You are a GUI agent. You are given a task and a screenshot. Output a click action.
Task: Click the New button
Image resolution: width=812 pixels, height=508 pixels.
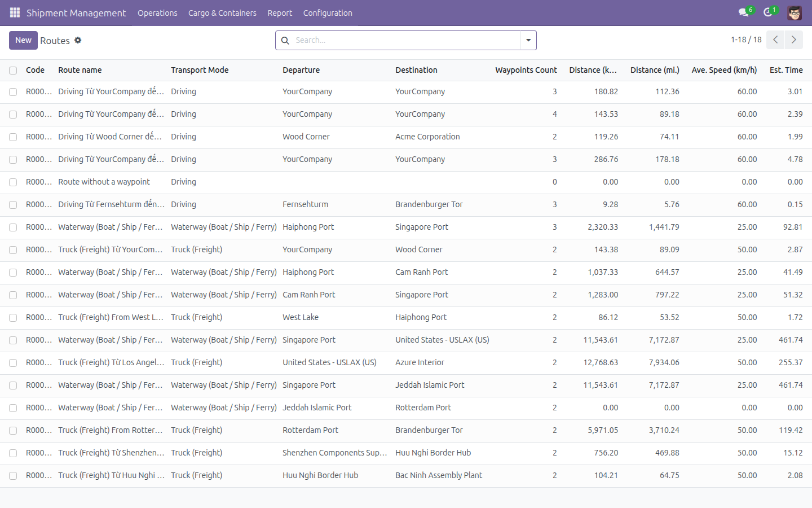(23, 40)
